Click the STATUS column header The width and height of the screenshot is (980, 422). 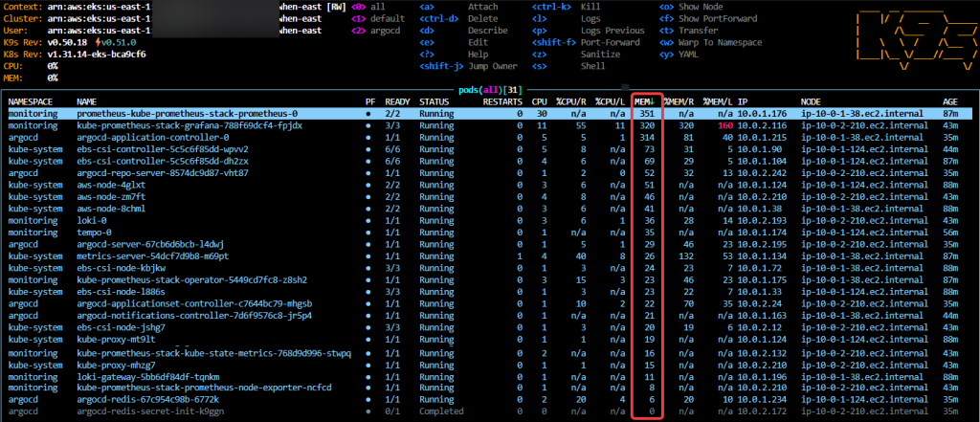[434, 101]
